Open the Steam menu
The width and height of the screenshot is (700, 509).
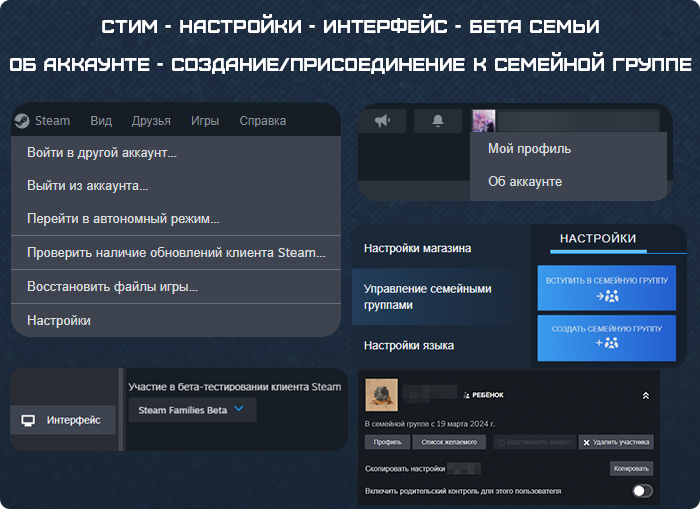pos(52,121)
